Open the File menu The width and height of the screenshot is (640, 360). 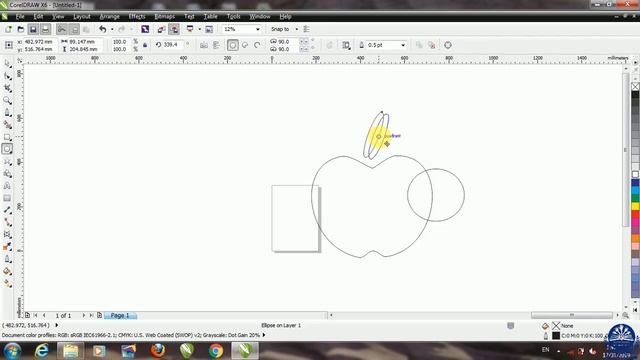tap(20, 16)
